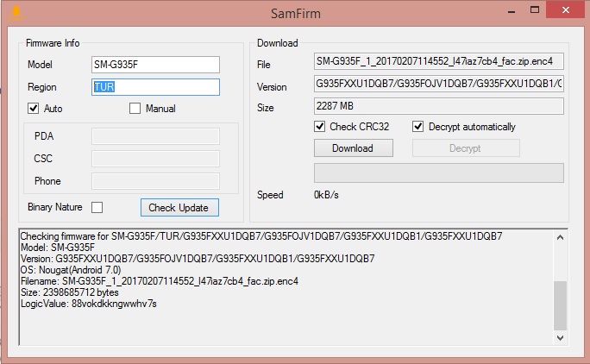This screenshot has width=590, height=364.
Task: Enable the Manual checkbox
Action: tap(135, 109)
